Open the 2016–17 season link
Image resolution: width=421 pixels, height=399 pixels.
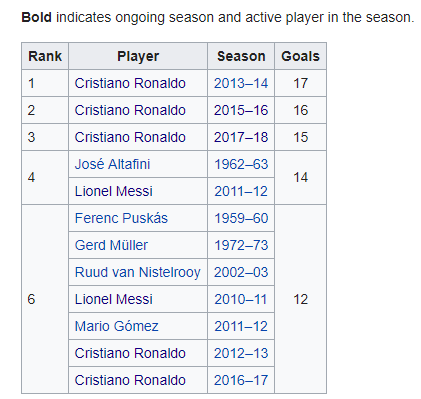(241, 380)
